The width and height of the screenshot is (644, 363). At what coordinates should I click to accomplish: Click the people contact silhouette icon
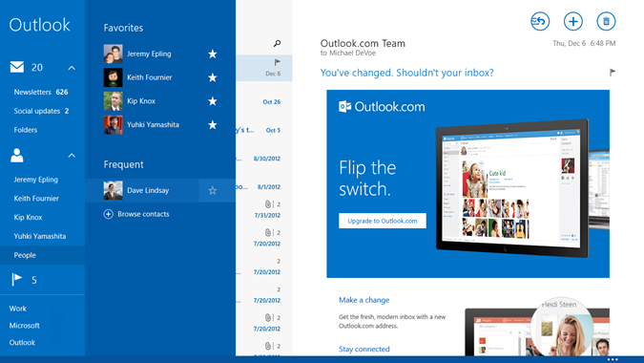17,156
